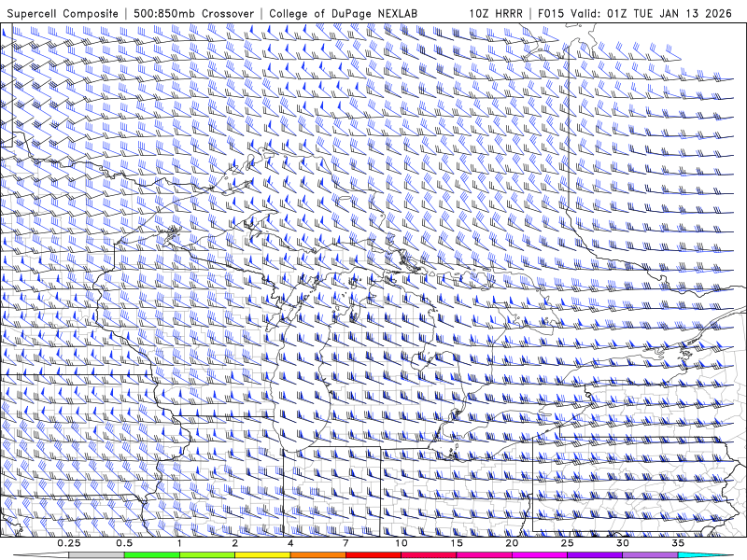Select the purple segment between 25 and 30

coord(595,555)
